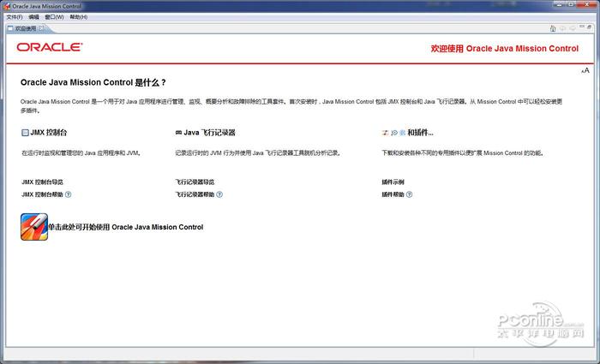Screen dimensions: 600x364
Task: Click the Java 飞行记录器 heading
Action: point(209,133)
